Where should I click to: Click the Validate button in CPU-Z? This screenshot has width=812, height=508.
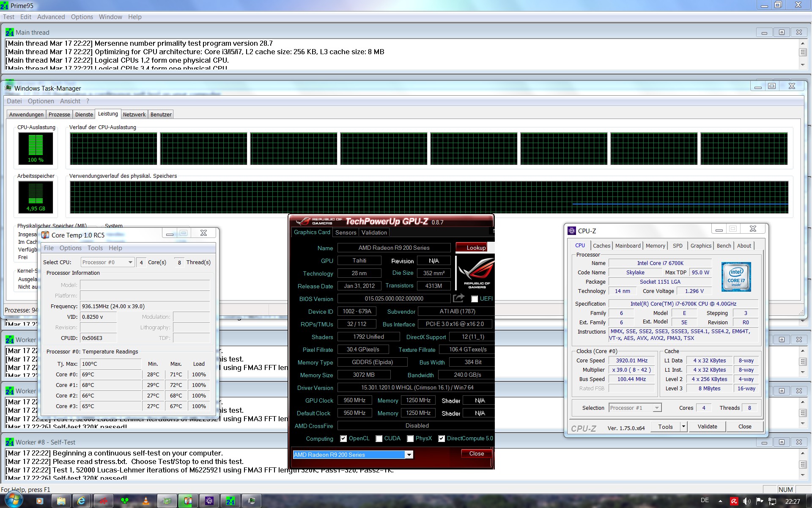[x=707, y=427]
